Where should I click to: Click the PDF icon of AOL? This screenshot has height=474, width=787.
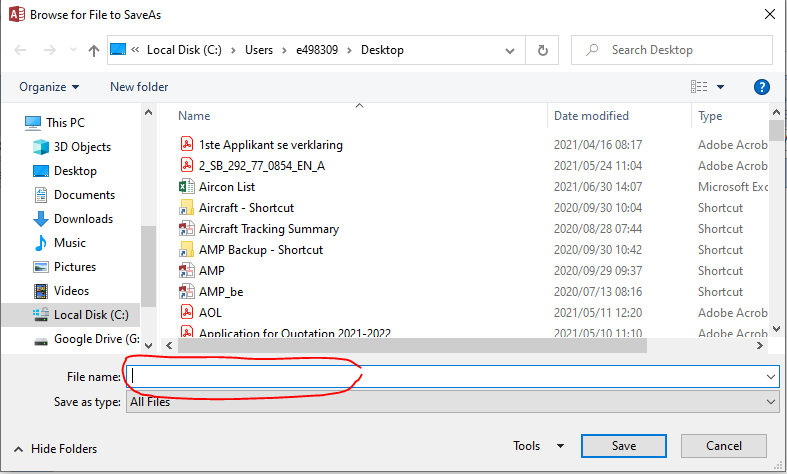[187, 312]
